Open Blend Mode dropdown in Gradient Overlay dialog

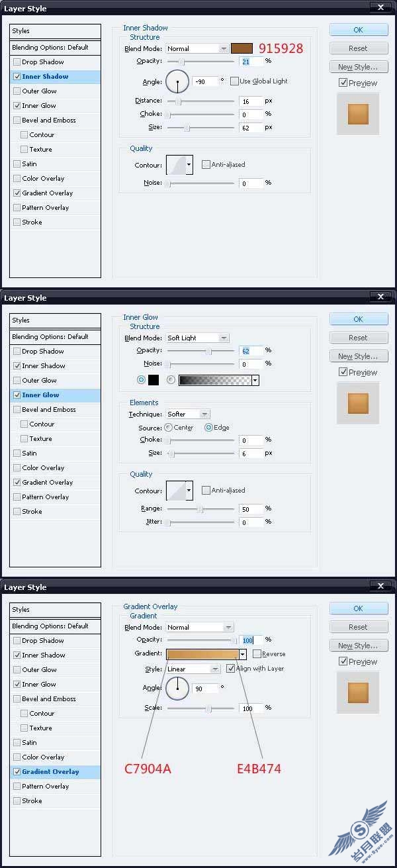tap(199, 627)
